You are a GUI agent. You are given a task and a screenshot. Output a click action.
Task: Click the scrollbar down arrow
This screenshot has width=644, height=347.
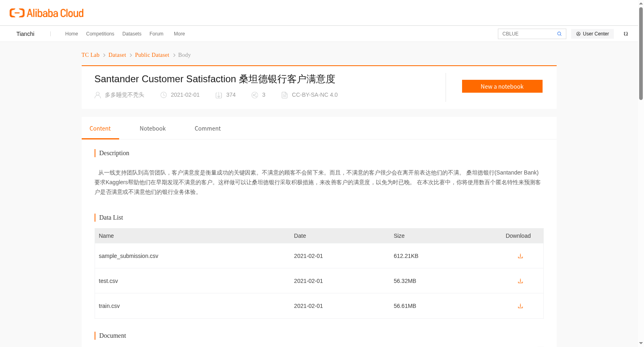pos(641,343)
